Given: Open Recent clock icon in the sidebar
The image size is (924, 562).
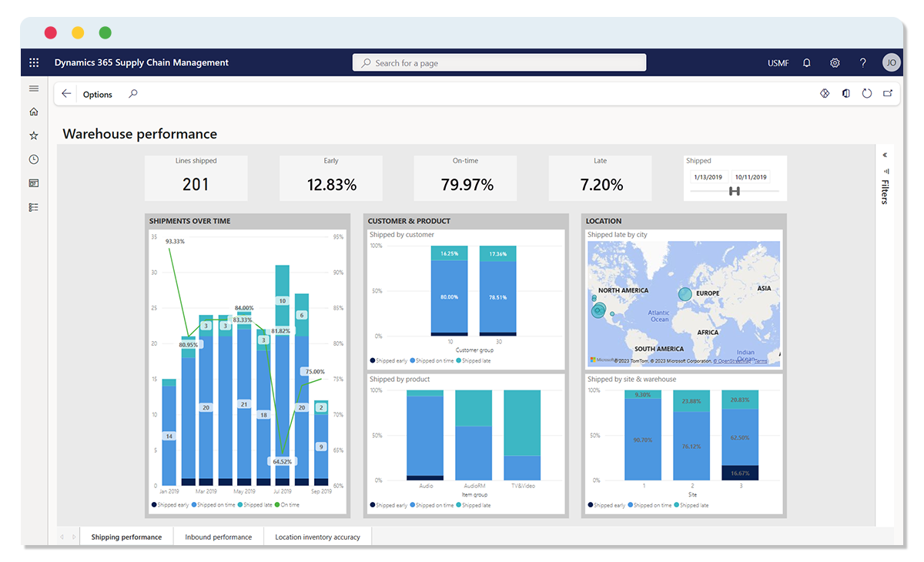Looking at the screenshot, I should [x=34, y=159].
